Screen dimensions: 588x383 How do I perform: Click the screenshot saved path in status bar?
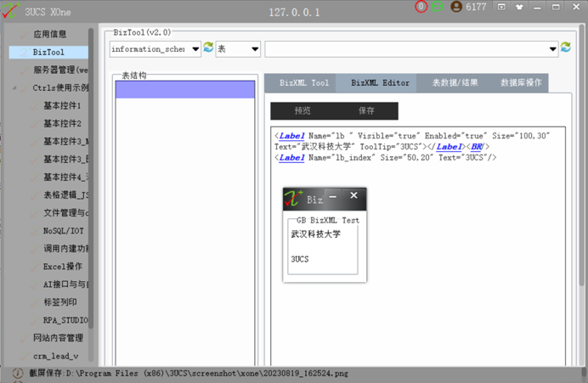[x=189, y=374]
